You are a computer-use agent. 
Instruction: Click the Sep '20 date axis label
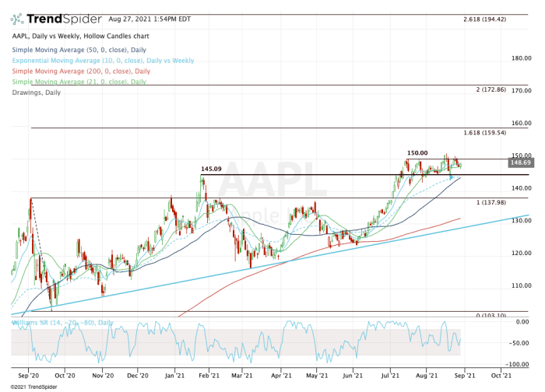pyautogui.click(x=29, y=376)
